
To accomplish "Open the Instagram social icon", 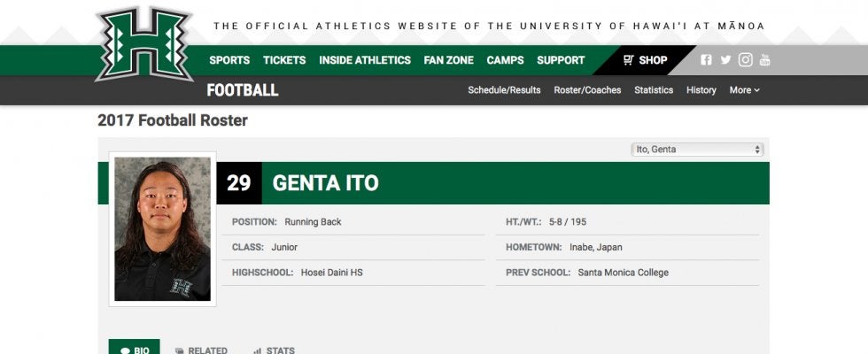I will [746, 60].
